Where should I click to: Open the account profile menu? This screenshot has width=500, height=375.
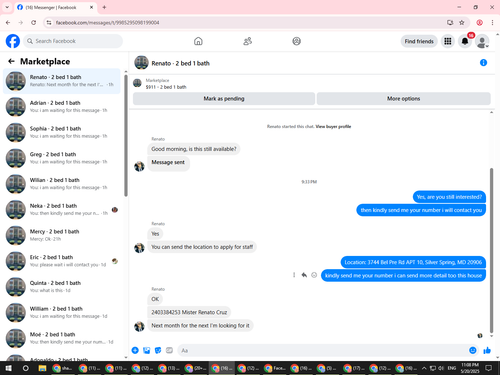coord(482,41)
